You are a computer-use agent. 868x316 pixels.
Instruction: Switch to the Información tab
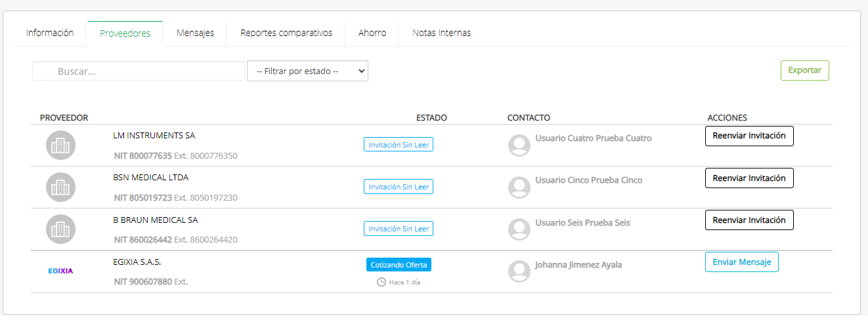tap(50, 33)
